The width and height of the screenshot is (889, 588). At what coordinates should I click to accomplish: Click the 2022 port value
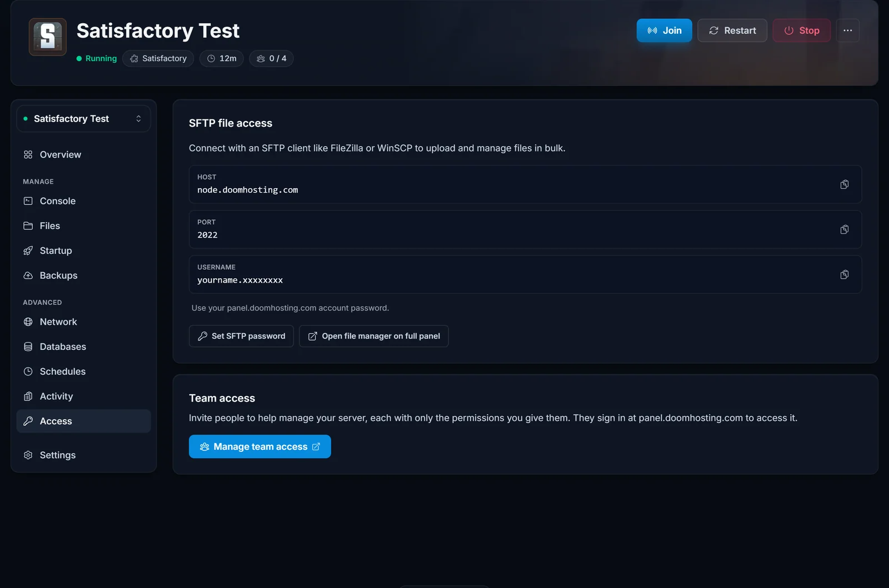coord(207,235)
